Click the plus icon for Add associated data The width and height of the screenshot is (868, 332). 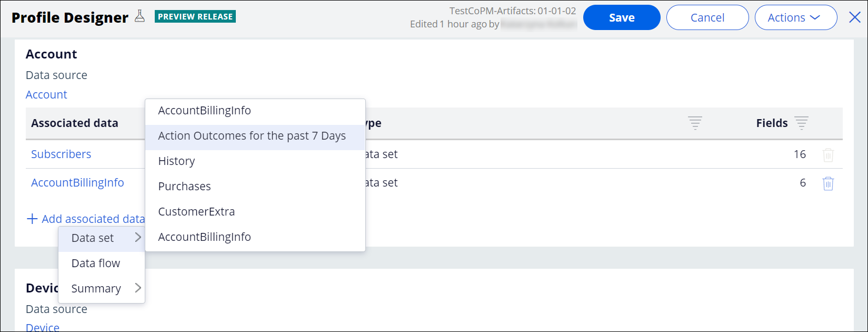(32, 219)
